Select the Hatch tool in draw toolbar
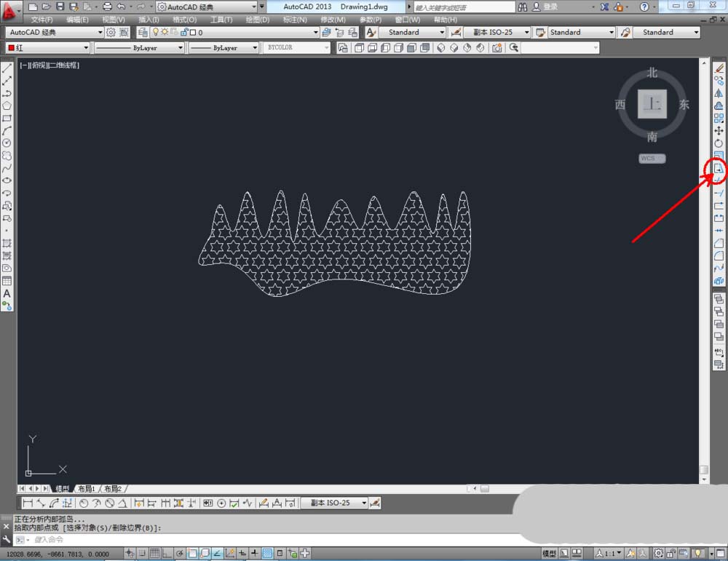The image size is (728, 561). coord(7,243)
